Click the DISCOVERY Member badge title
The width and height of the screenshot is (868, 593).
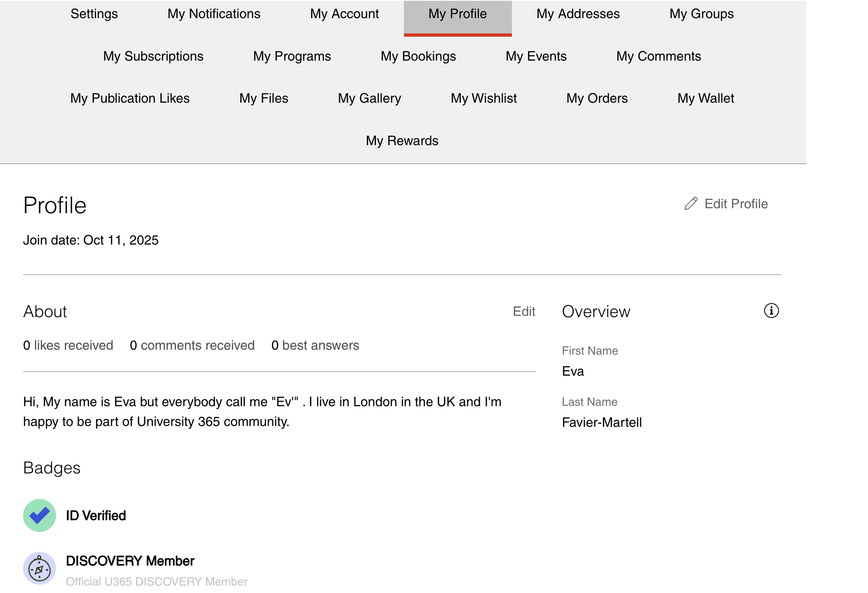130,561
